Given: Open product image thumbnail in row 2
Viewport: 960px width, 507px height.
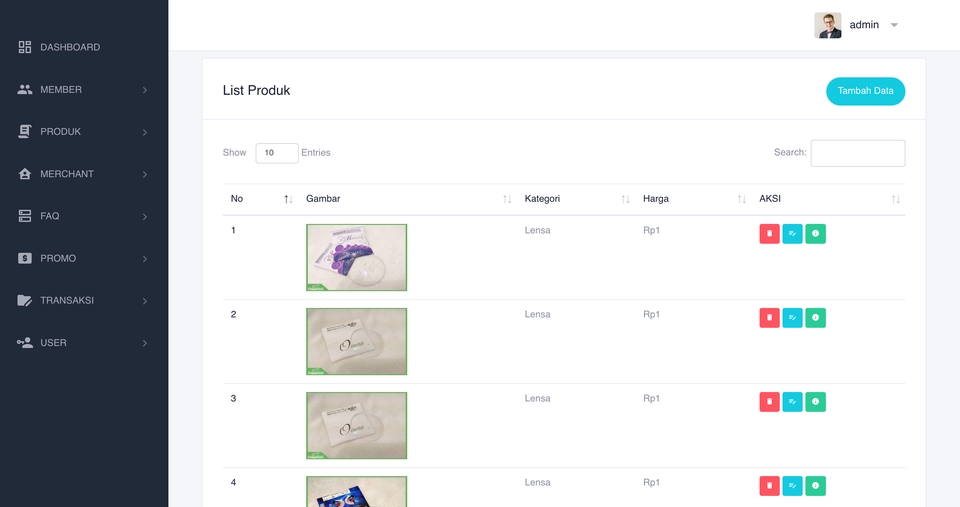Looking at the screenshot, I should point(356,341).
